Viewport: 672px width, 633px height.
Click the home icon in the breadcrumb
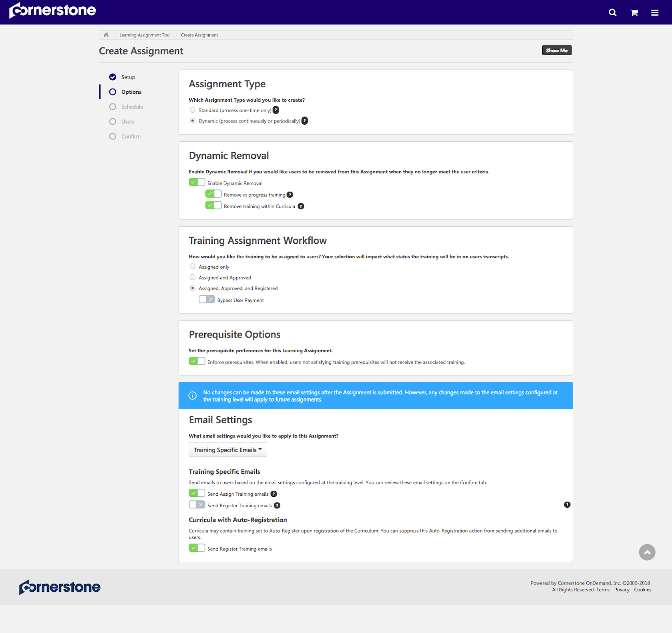(106, 35)
